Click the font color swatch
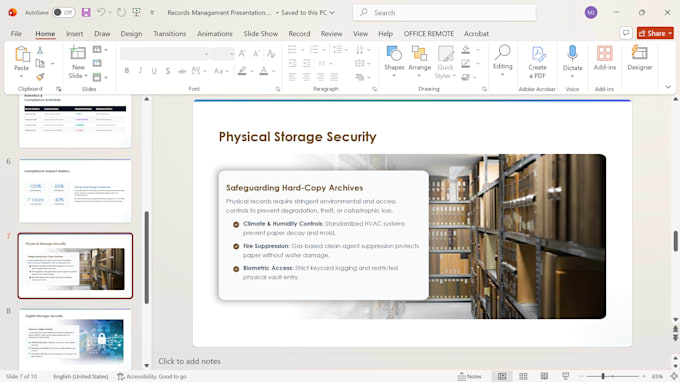Viewport: 680px width, 382px height. [263, 71]
